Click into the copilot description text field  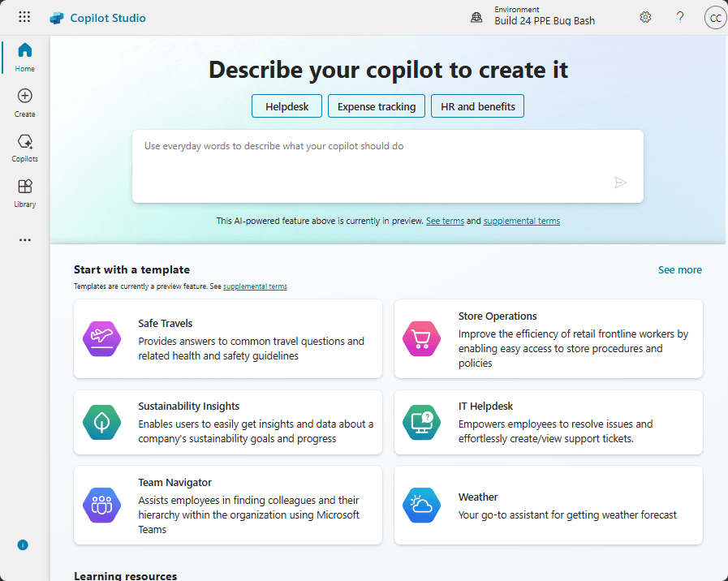(x=373, y=162)
